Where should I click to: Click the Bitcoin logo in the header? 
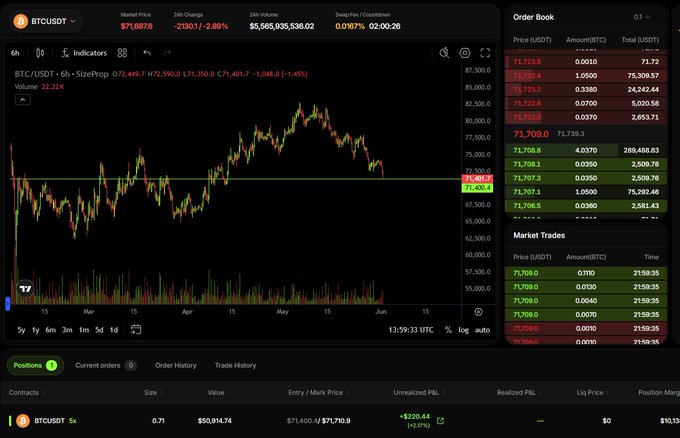coord(20,21)
